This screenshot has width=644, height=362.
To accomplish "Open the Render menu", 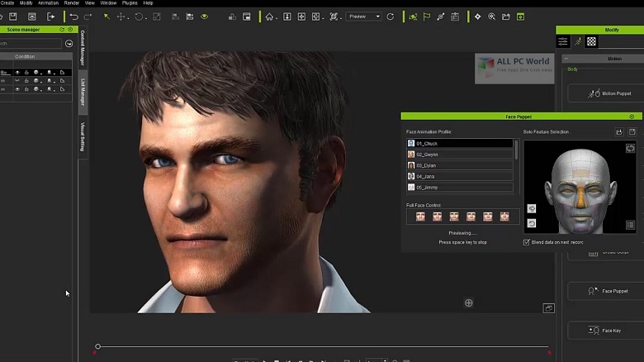I will click(x=72, y=2).
